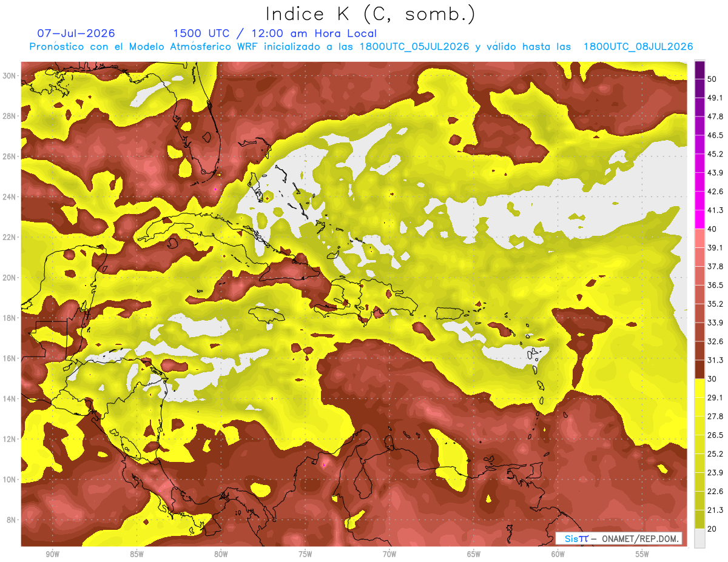Click the magenta swatch between 40 and 41.3
Image resolution: width=728 pixels, height=562 pixels.
(x=699, y=219)
